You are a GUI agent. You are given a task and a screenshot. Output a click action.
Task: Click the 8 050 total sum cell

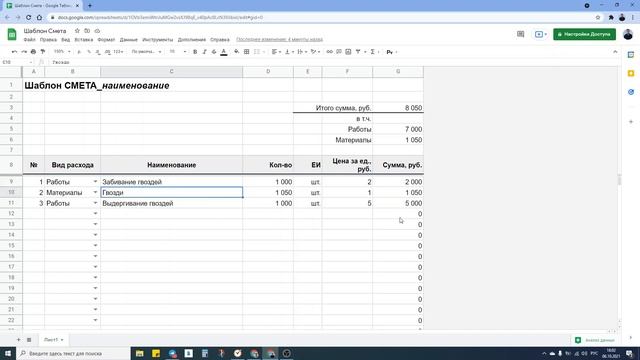pyautogui.click(x=398, y=108)
